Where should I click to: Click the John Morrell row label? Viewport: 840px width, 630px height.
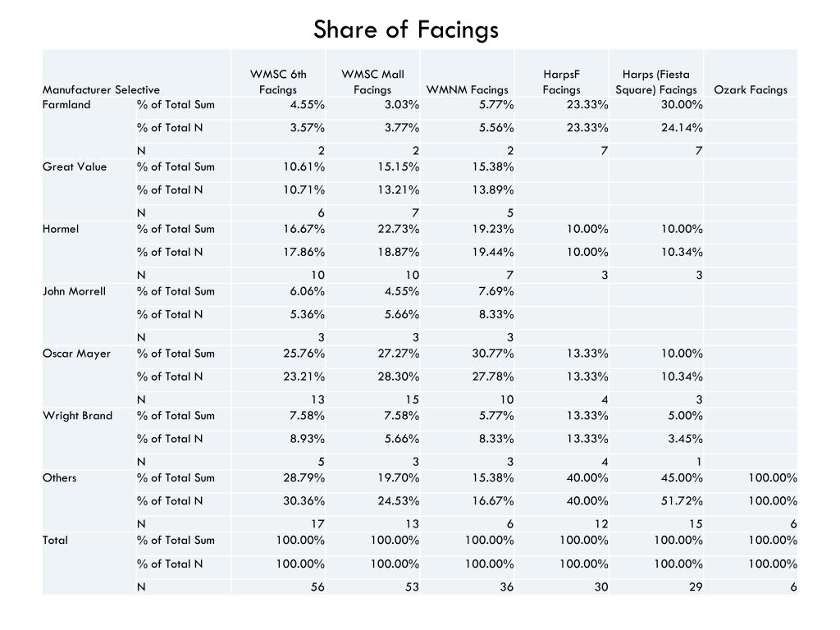(74, 291)
